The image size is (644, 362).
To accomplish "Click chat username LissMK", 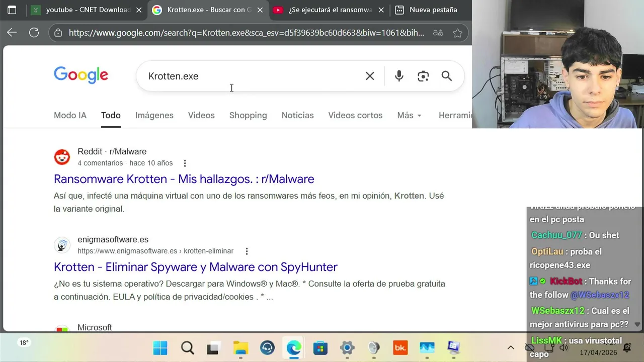I will [x=547, y=341].
